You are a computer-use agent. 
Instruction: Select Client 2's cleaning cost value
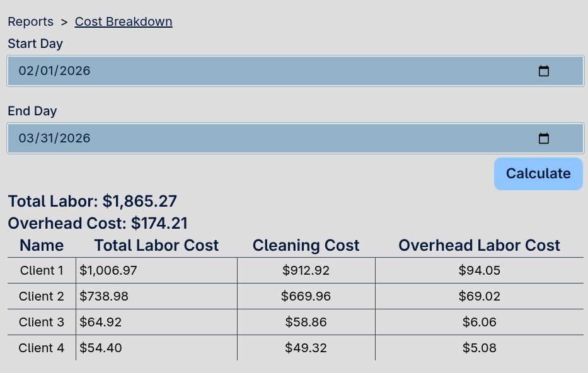pos(306,296)
